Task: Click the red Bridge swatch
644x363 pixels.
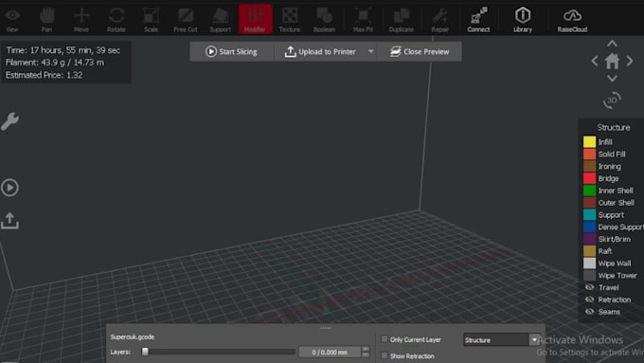Action: click(589, 178)
